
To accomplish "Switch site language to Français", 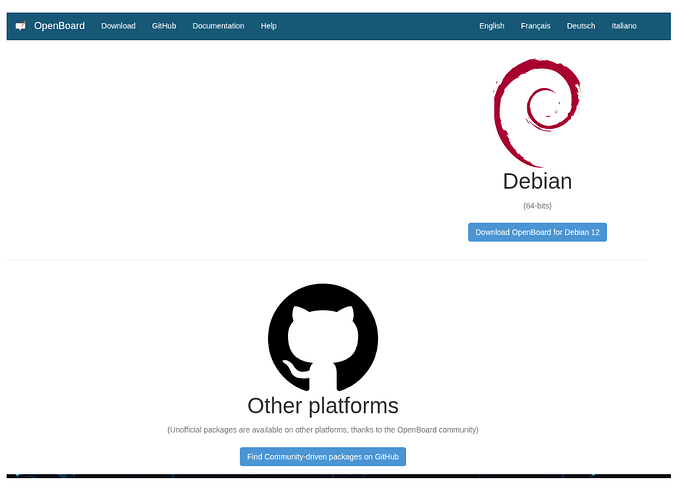I will tap(536, 26).
